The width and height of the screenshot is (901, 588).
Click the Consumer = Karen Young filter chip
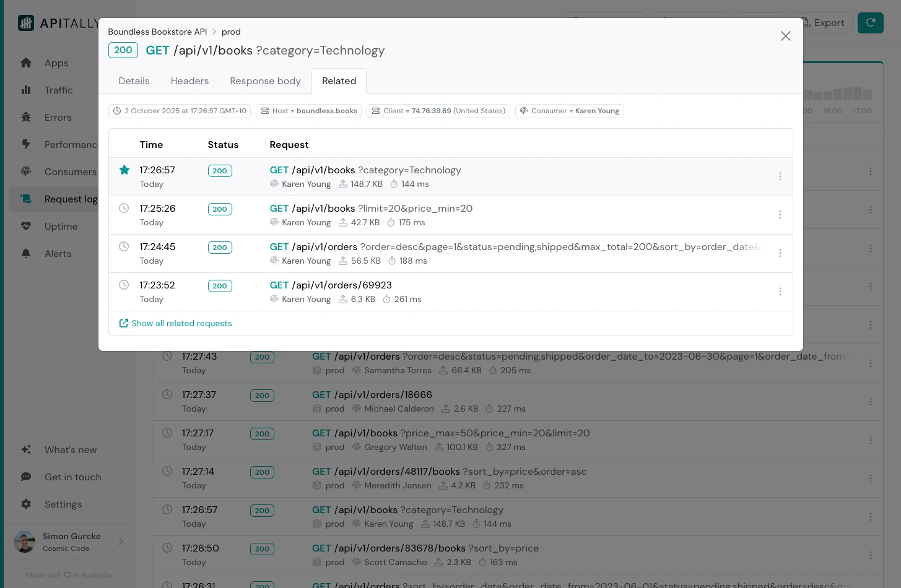569,111
